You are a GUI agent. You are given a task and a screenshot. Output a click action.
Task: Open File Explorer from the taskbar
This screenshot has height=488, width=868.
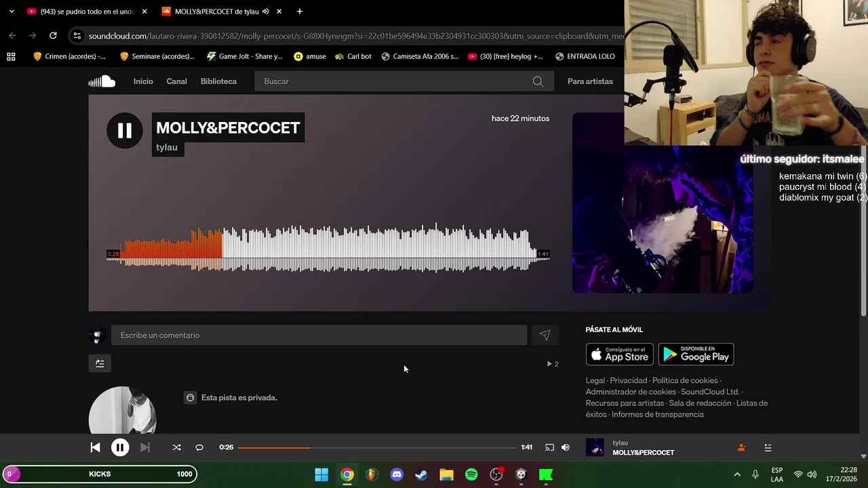click(x=446, y=474)
